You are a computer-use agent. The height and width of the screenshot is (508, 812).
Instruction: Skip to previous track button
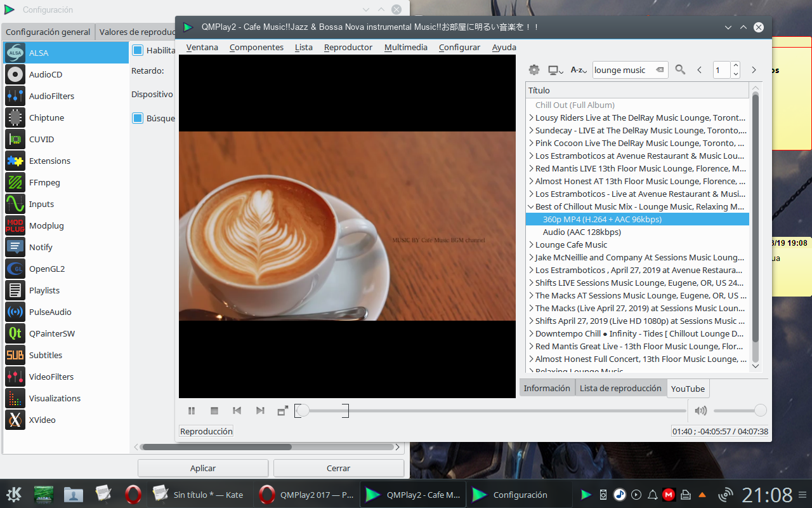(x=237, y=411)
